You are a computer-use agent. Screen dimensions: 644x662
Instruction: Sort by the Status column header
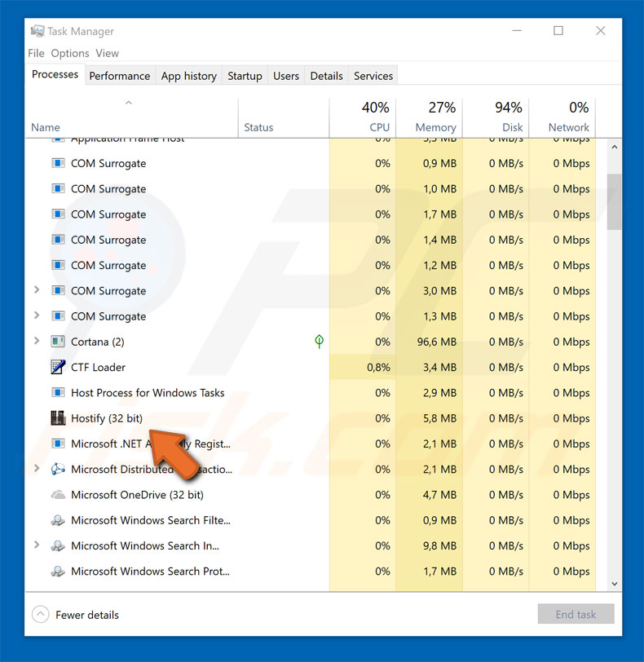pos(284,118)
